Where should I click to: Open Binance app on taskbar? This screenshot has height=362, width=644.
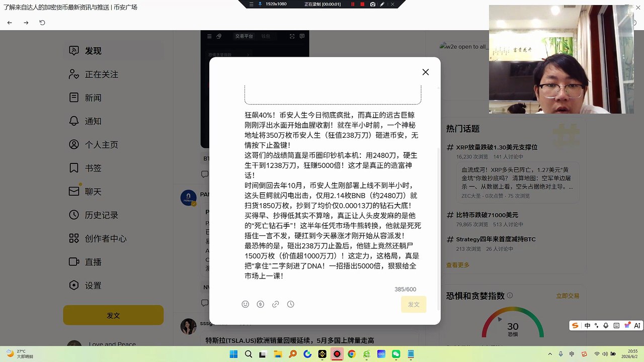point(322,354)
